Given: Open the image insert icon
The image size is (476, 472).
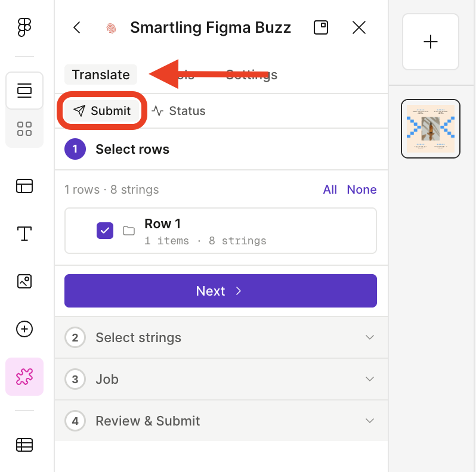Looking at the screenshot, I should 24,281.
